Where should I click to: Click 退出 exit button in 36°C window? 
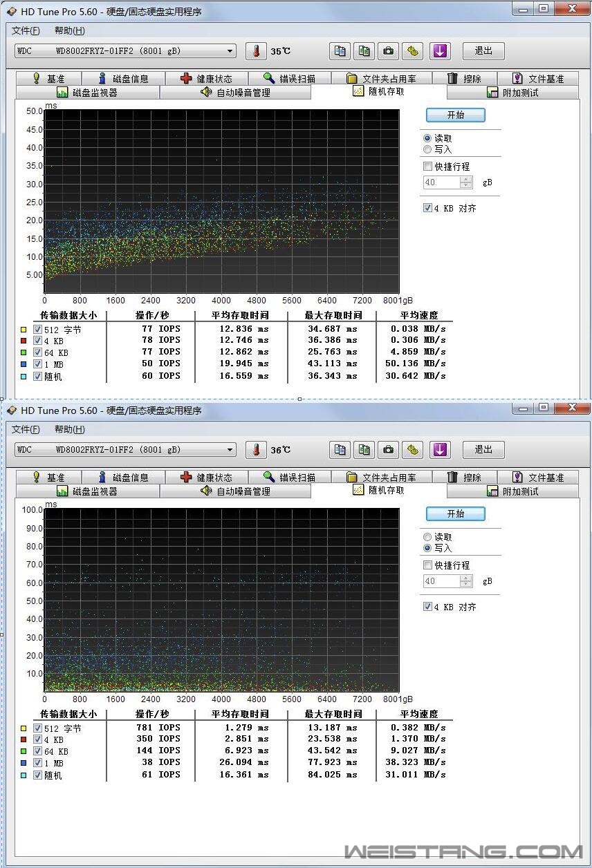(483, 450)
